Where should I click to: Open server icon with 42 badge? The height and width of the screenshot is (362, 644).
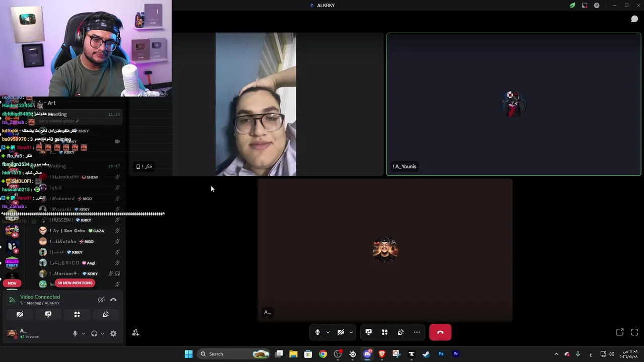click(12, 230)
